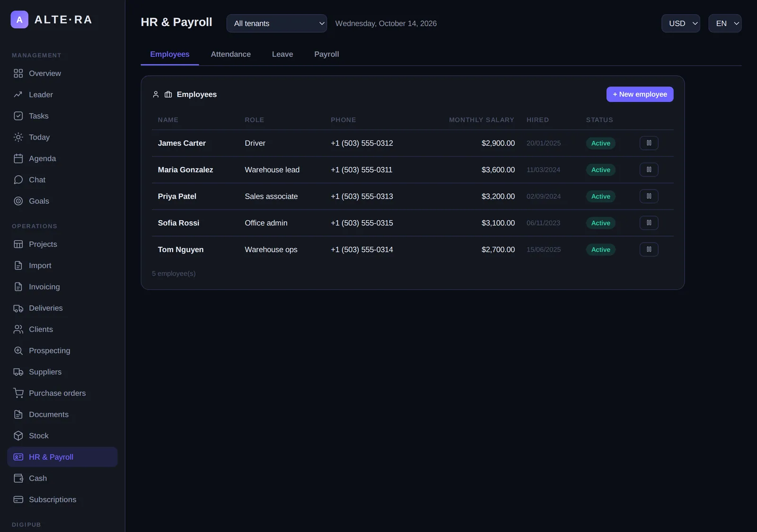
Task: Open the Suppliers sidebar link
Action: (62, 372)
